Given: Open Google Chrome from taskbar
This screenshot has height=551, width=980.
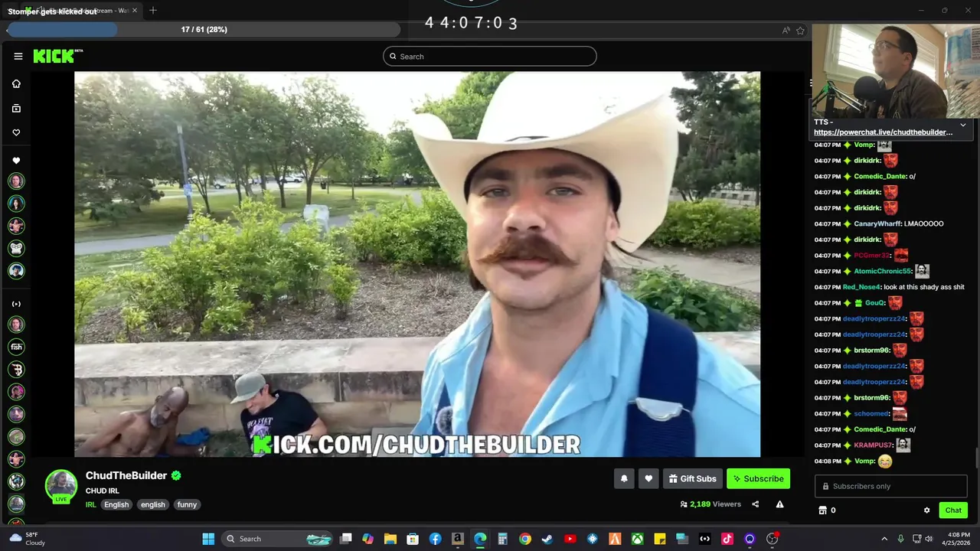Looking at the screenshot, I should [x=525, y=539].
